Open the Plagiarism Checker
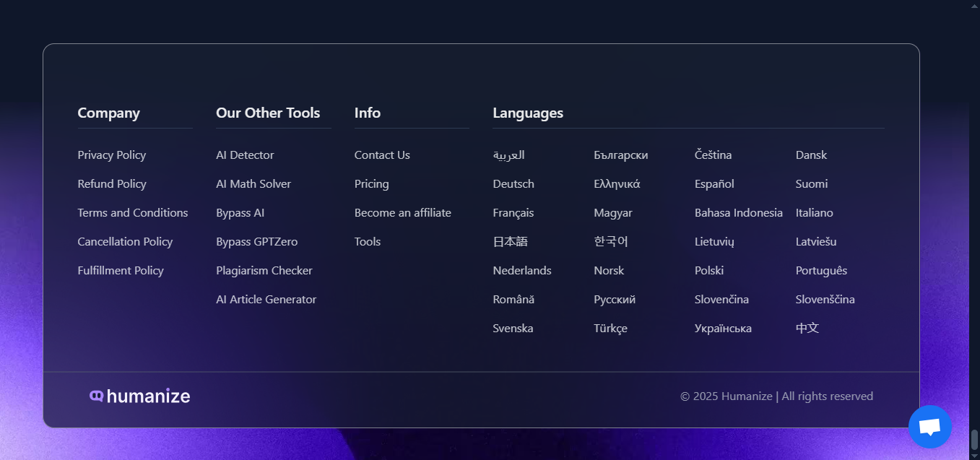Image resolution: width=980 pixels, height=460 pixels. (264, 271)
